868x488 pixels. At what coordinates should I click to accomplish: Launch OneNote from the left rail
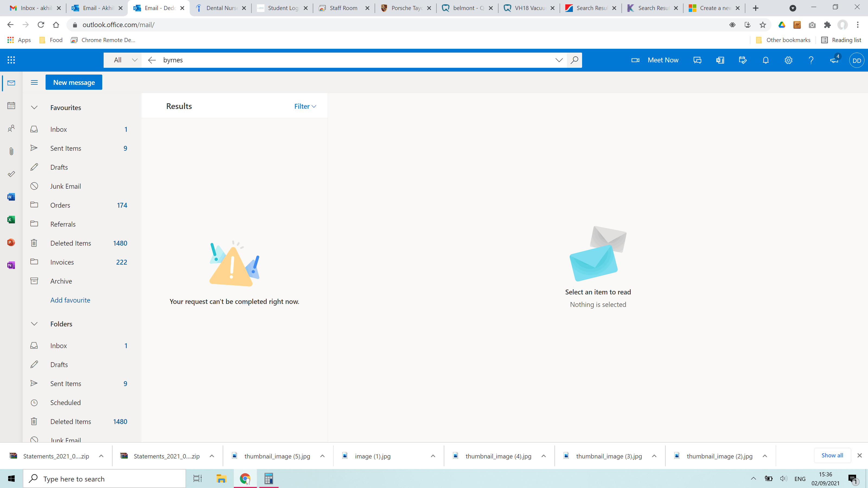point(11,265)
